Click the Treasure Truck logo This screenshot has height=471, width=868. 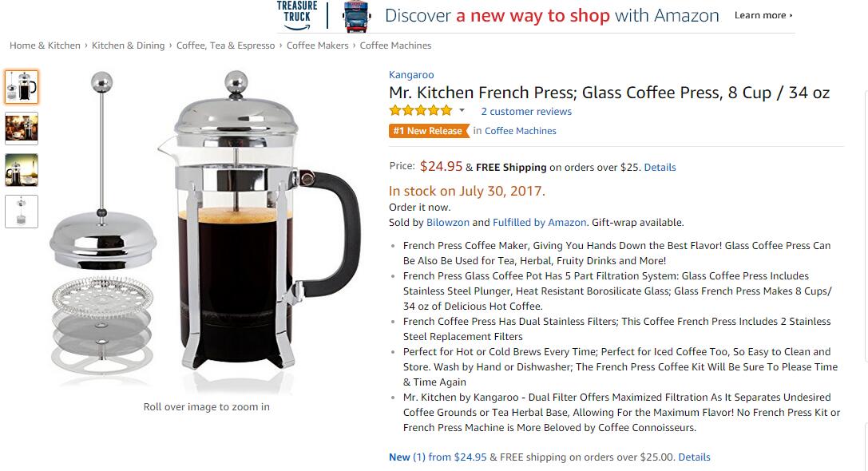(297, 15)
